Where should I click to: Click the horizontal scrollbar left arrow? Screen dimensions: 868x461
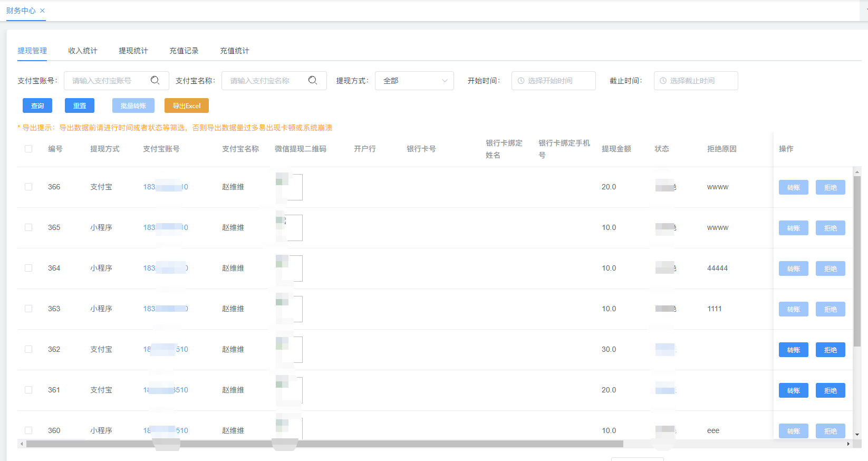coord(22,444)
